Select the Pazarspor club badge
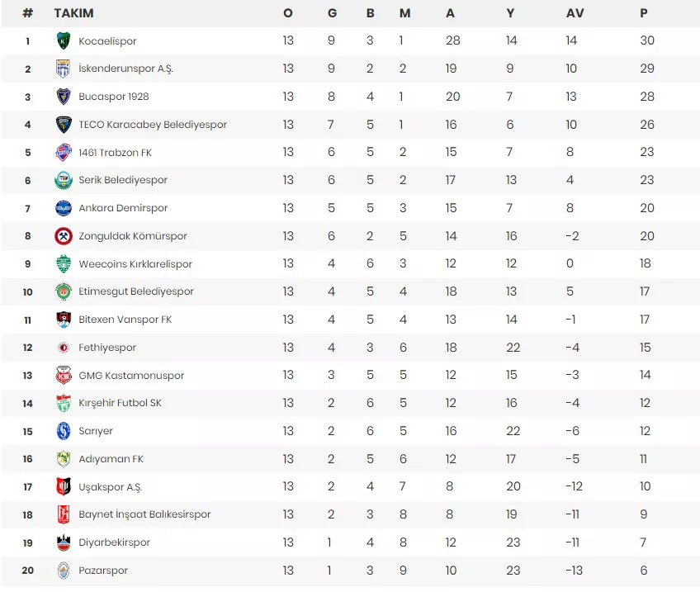The width and height of the screenshot is (700, 592). [x=64, y=571]
